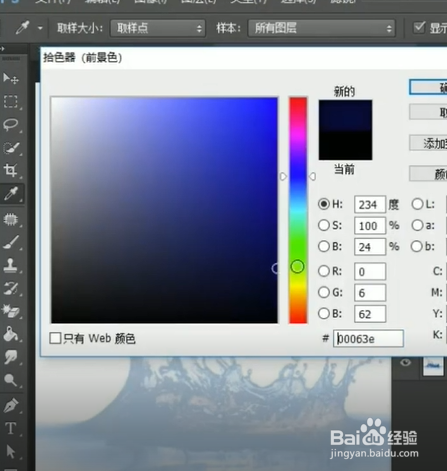Select the Crop tool
The image size is (447, 471).
tap(11, 170)
